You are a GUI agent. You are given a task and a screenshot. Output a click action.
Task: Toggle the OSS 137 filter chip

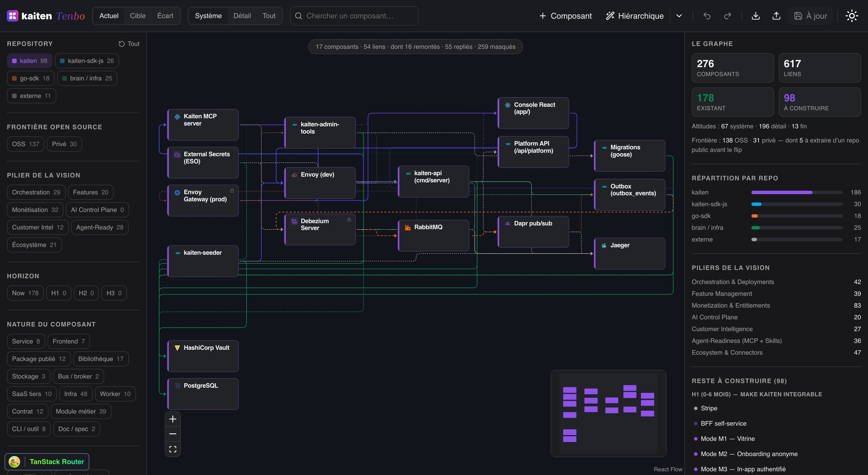[x=26, y=144]
